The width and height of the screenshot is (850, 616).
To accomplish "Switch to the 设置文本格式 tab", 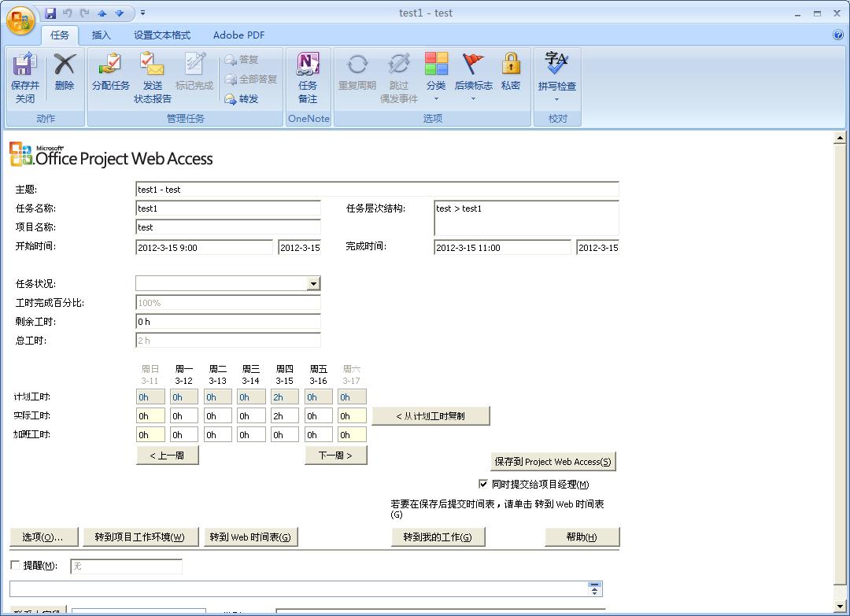I will (x=162, y=35).
